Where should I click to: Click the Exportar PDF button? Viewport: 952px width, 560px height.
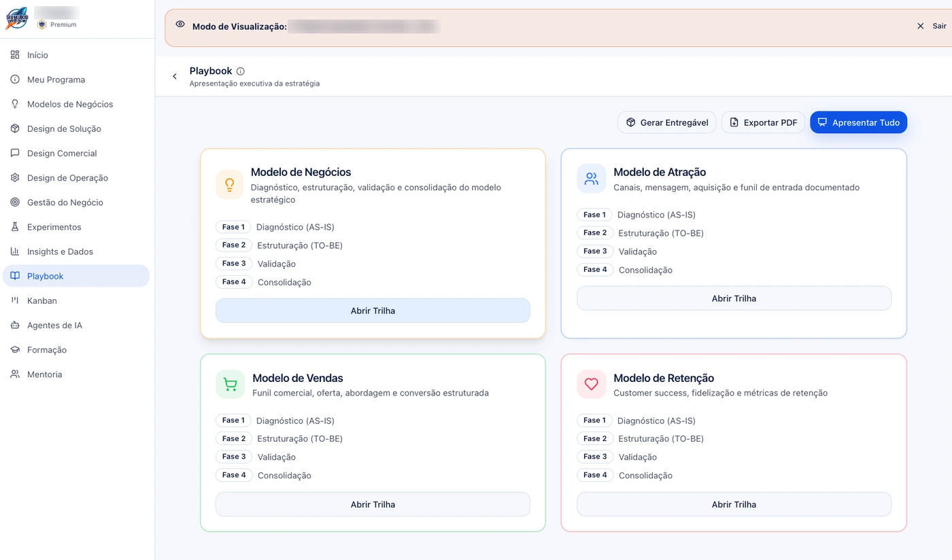click(763, 122)
